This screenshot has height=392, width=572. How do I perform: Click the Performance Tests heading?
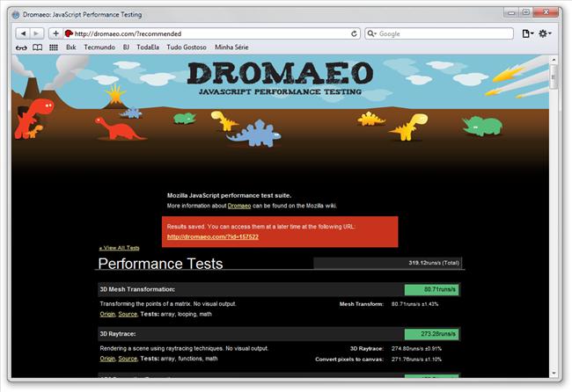(x=160, y=264)
